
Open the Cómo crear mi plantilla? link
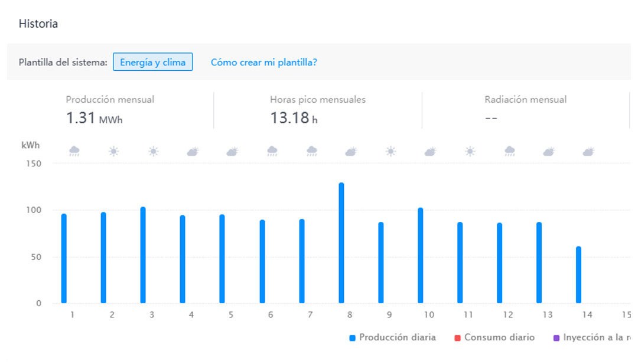click(x=263, y=62)
